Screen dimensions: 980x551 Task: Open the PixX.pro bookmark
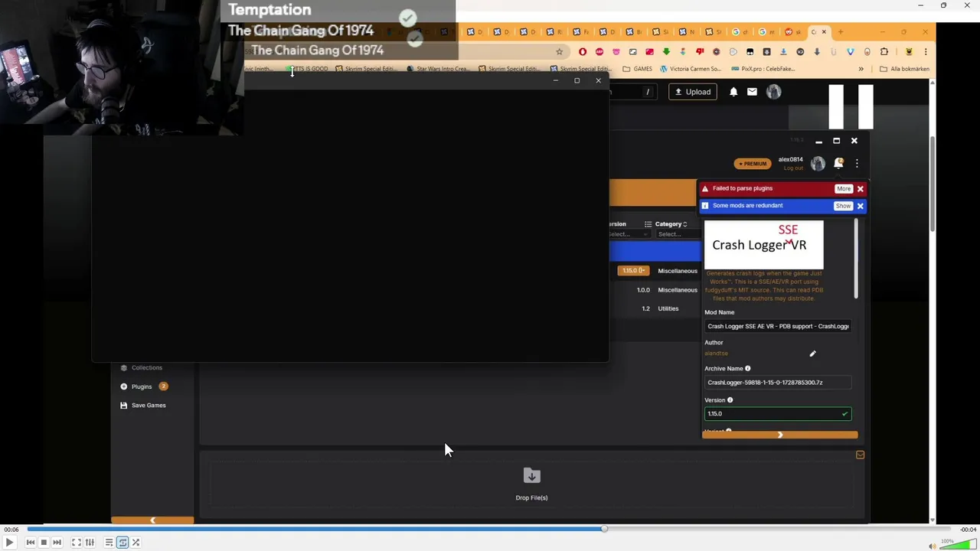point(763,69)
